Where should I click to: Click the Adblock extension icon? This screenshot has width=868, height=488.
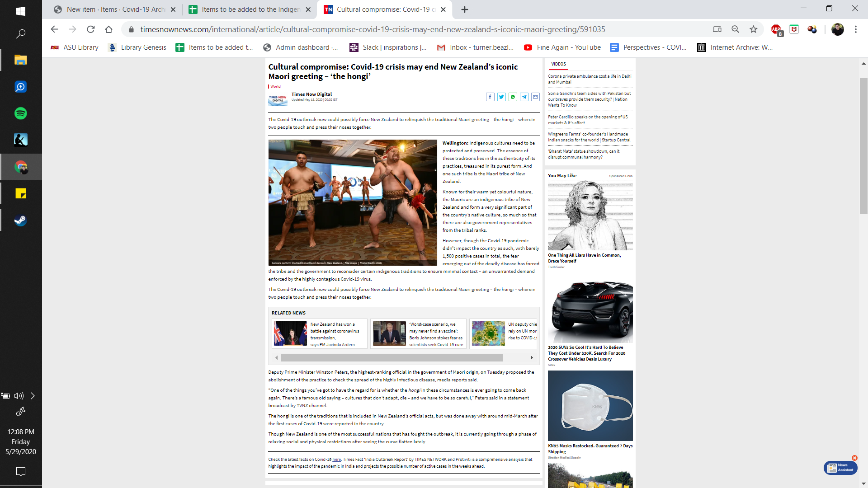click(x=776, y=29)
